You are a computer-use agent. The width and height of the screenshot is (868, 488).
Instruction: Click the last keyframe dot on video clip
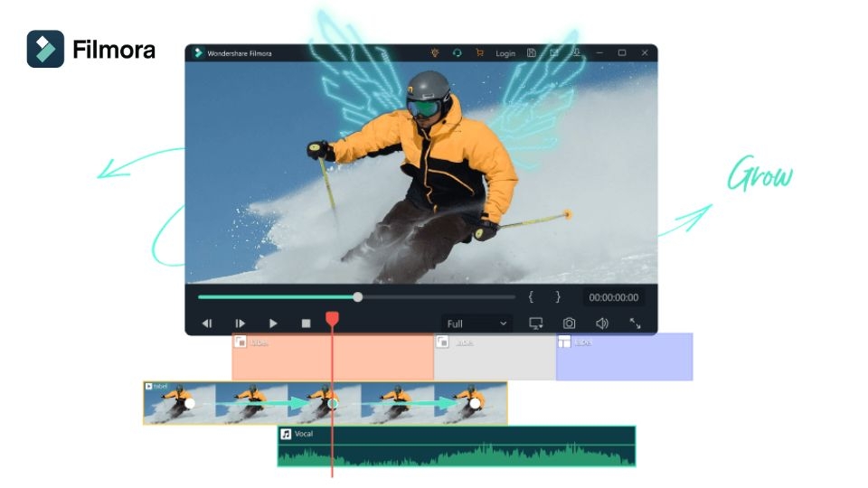[475, 404]
